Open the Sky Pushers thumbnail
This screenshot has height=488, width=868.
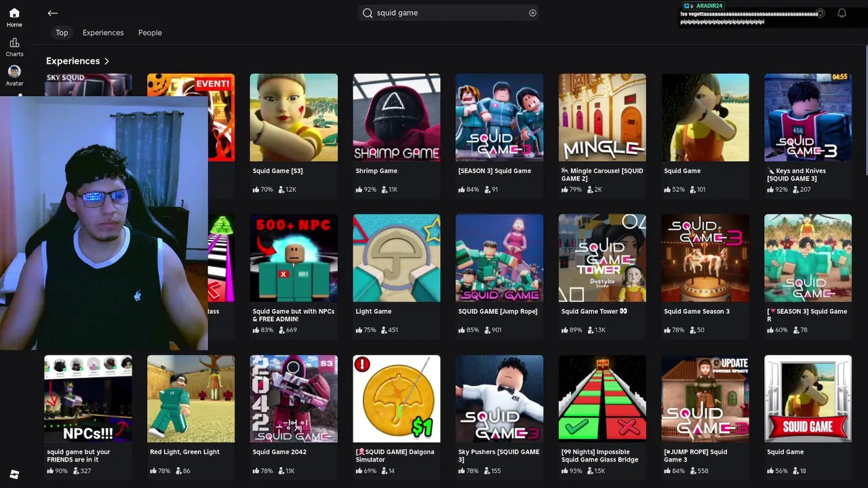click(x=499, y=399)
